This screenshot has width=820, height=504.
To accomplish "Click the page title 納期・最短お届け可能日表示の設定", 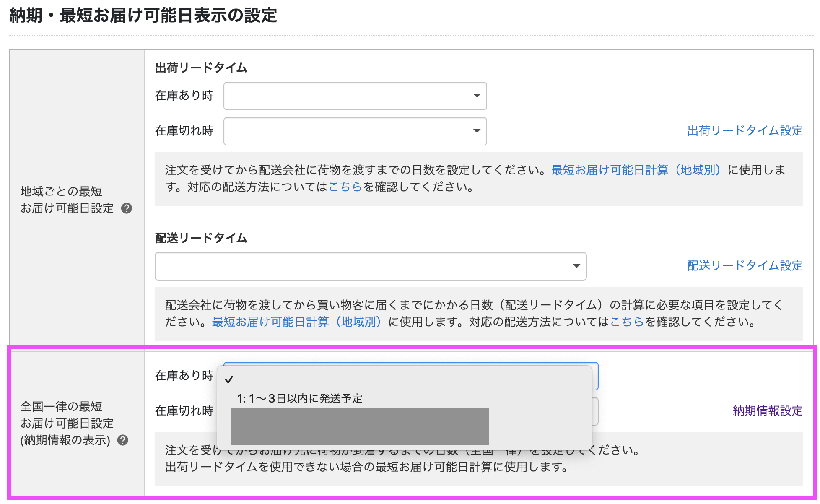I will pyautogui.click(x=143, y=16).
